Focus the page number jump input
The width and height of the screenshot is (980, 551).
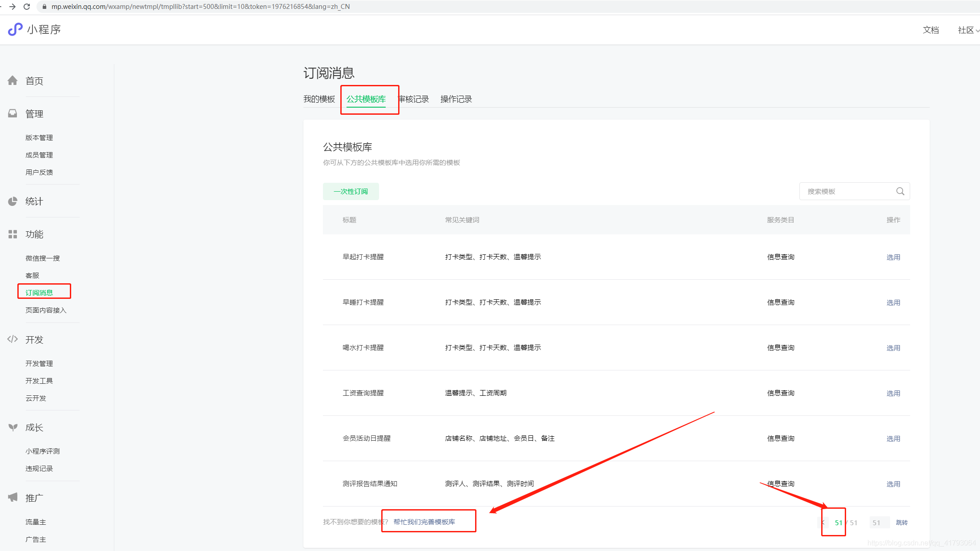879,523
